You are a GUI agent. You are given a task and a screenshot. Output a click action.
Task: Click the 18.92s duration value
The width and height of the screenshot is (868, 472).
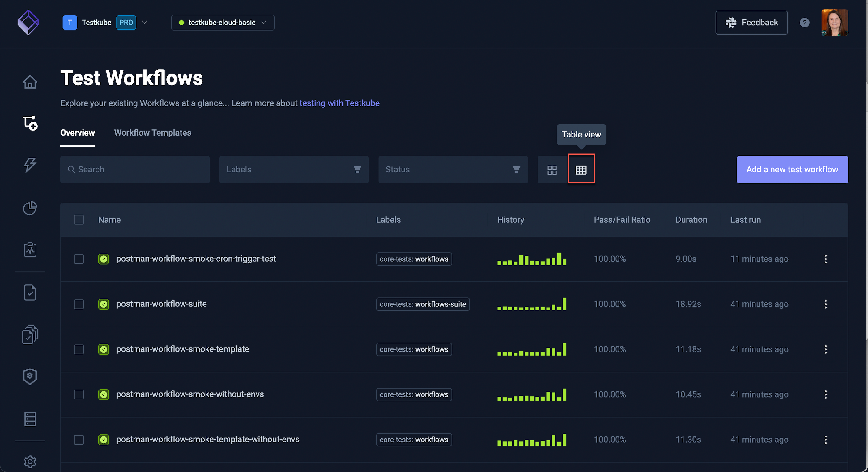pyautogui.click(x=688, y=304)
